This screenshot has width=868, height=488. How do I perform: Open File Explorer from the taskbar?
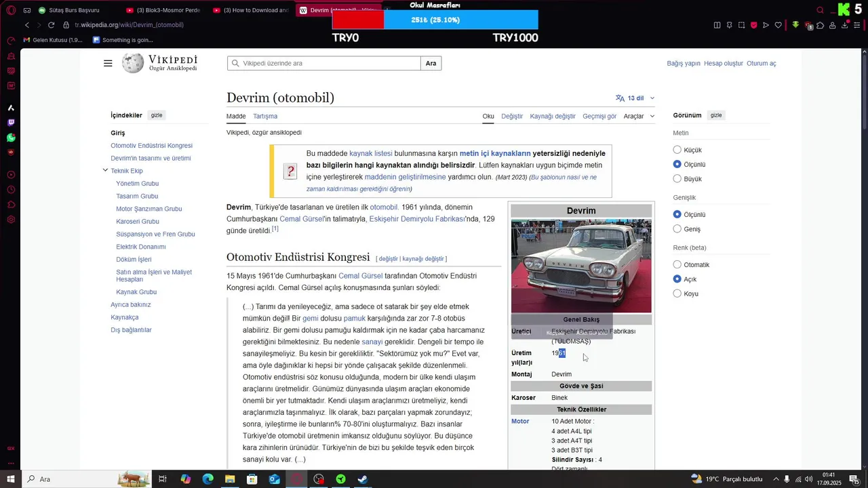coord(230,479)
